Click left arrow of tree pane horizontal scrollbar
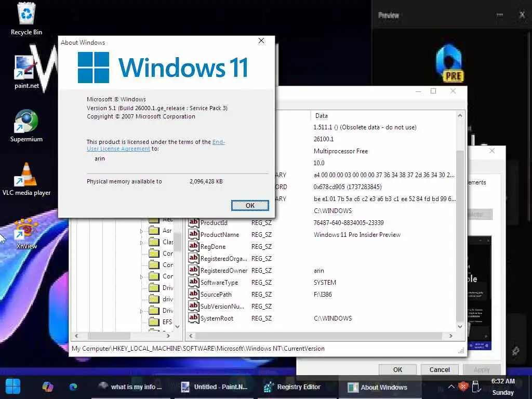The height and width of the screenshot is (399, 532). point(77,336)
